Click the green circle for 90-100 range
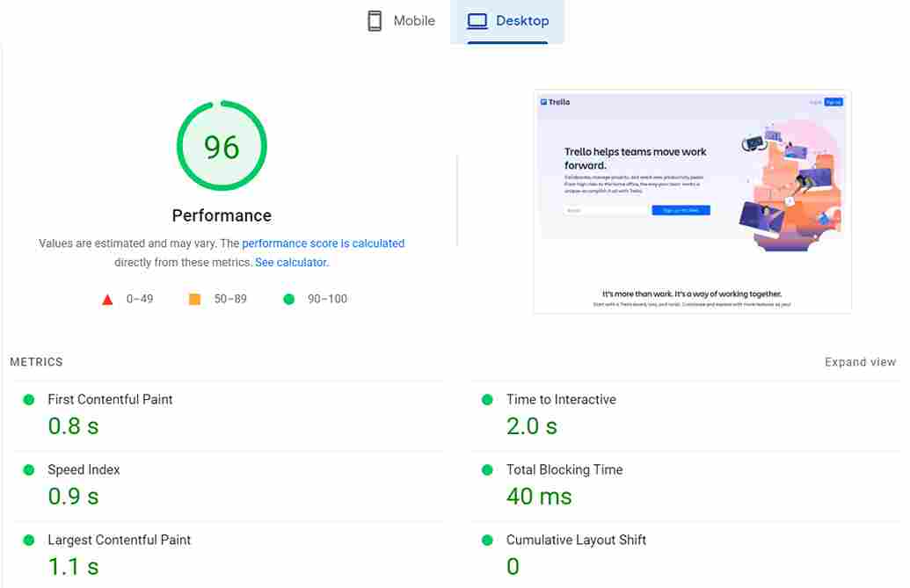The width and height of the screenshot is (910, 588). (288, 299)
